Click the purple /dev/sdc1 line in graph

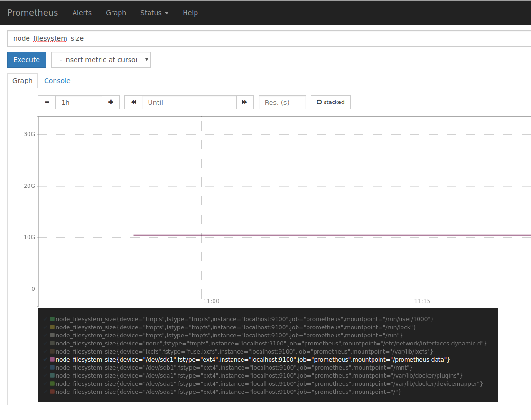click(332, 235)
